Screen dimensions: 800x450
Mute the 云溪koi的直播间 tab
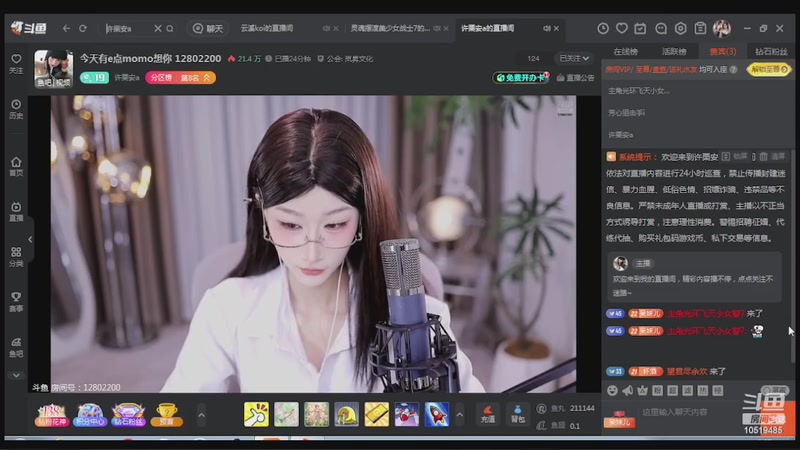[x=326, y=29]
